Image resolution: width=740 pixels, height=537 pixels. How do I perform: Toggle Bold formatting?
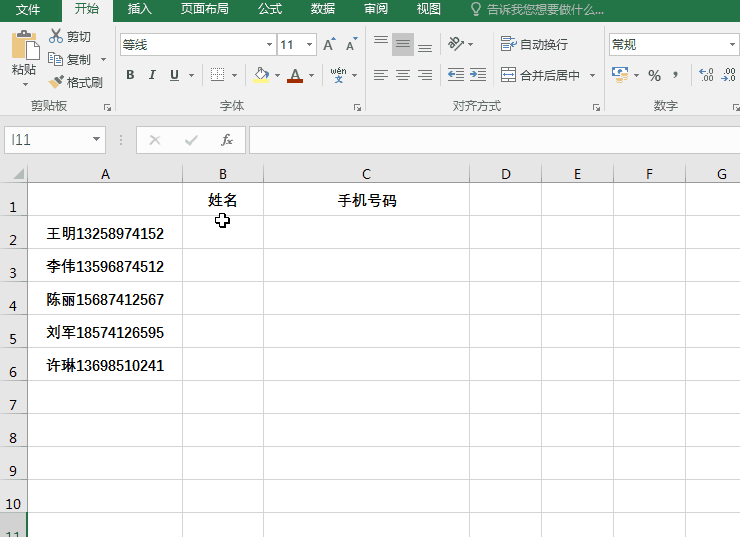click(130, 75)
